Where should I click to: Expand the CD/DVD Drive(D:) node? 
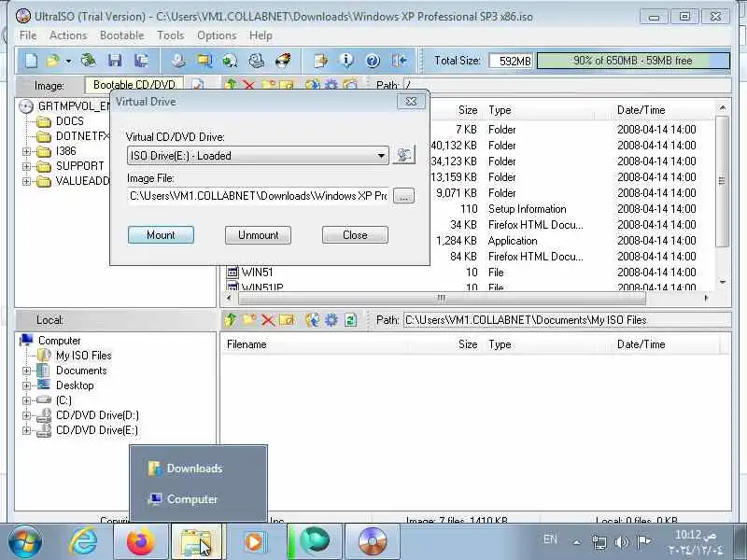26,415
